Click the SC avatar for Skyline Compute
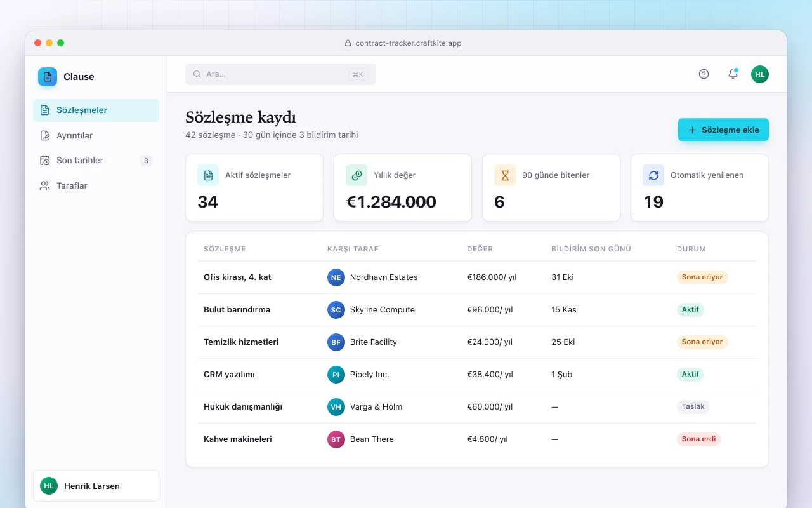 click(336, 310)
